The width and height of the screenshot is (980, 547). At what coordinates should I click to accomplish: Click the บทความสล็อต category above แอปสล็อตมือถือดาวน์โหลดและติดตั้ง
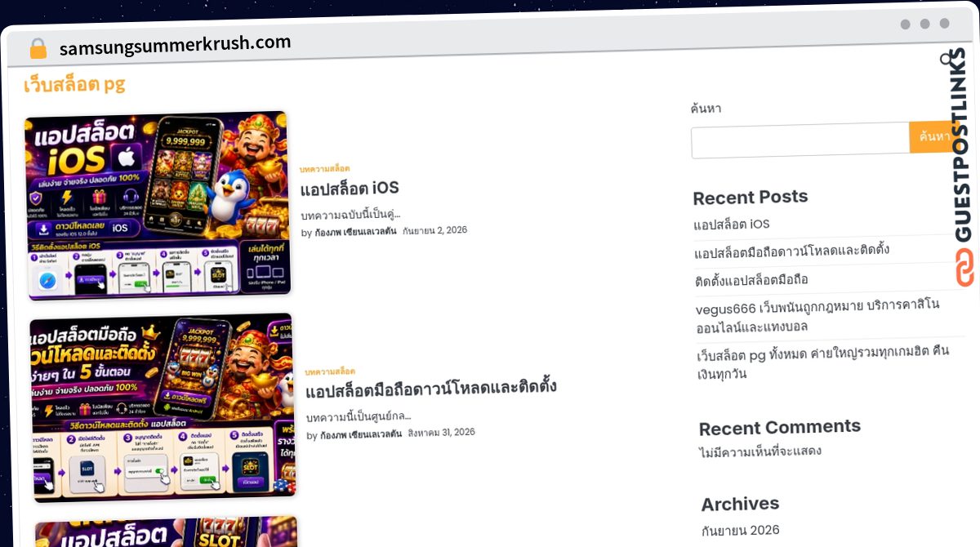tap(330, 371)
